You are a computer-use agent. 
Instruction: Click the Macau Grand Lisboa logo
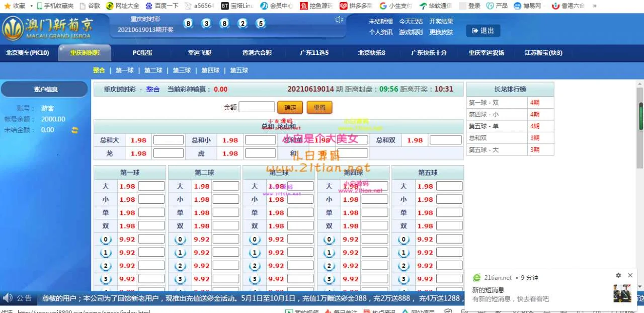47,28
